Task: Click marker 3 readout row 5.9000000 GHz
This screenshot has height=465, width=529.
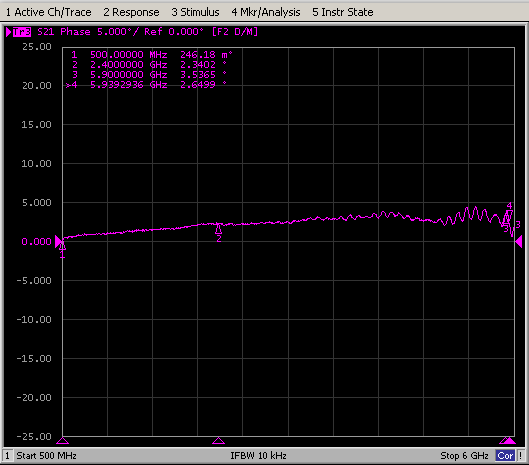Action: point(149,75)
